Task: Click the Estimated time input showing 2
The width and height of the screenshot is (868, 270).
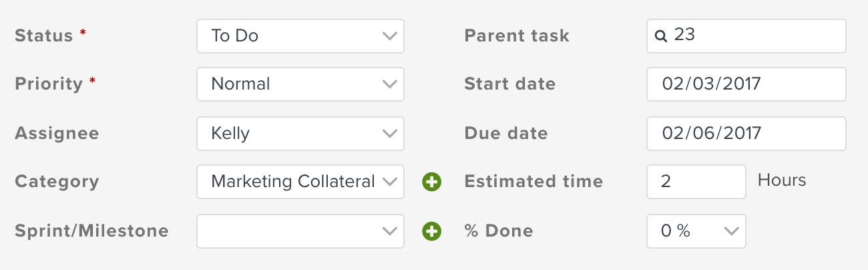Action: [x=696, y=182]
